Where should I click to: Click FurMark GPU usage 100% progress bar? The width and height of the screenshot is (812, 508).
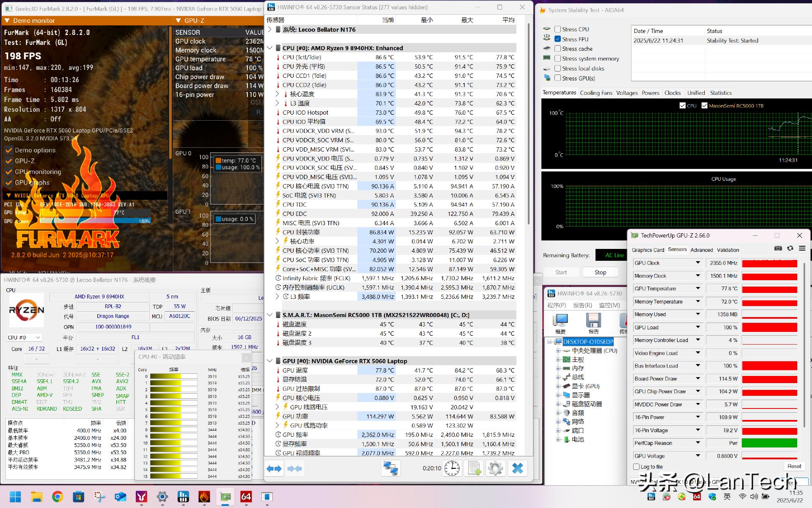[x=96, y=221]
